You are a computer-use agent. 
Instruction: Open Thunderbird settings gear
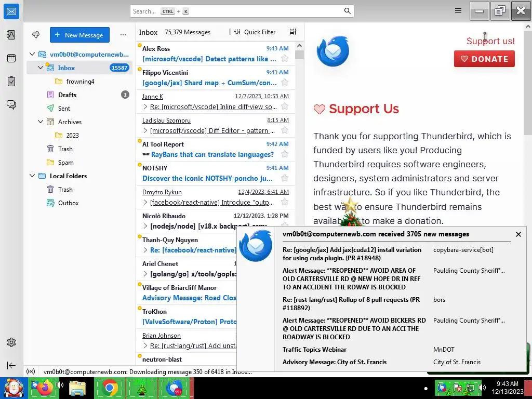pyautogui.click(x=11, y=342)
